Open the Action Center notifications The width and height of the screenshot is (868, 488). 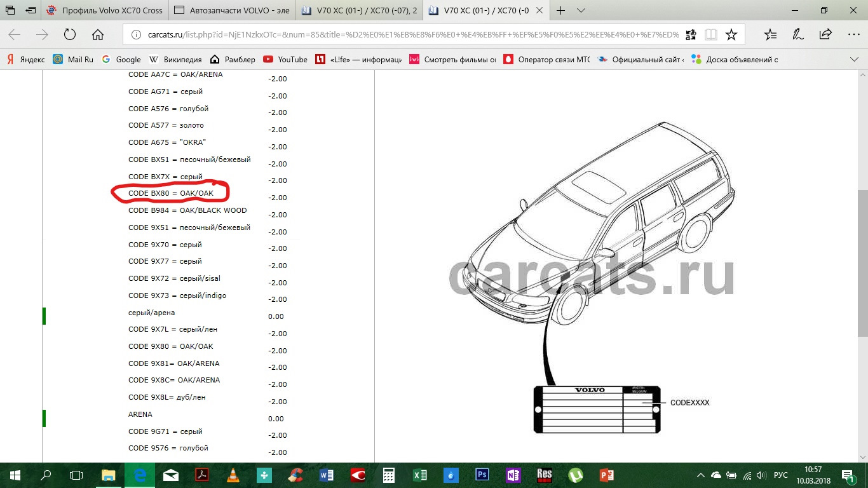tap(848, 475)
